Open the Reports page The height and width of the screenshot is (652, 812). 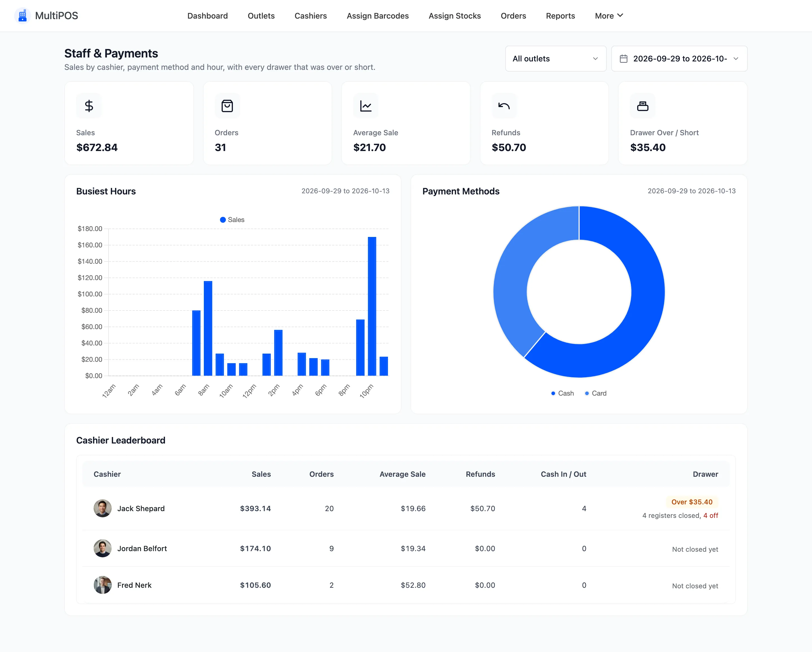[x=560, y=16]
